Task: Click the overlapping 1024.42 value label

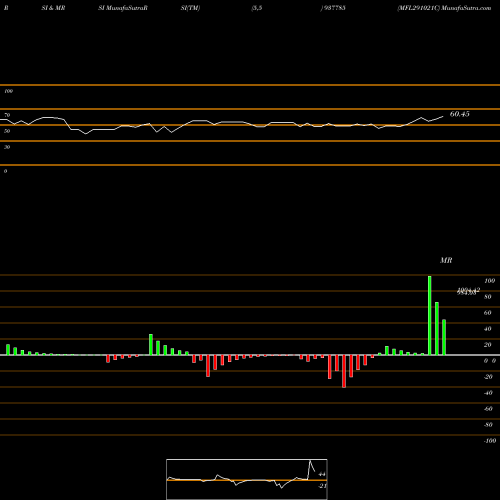Action: (469, 290)
